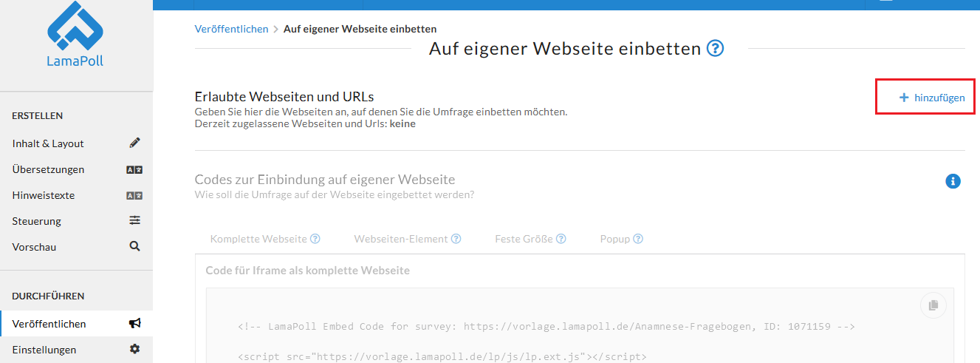Click the plus icon before hinzufügen
Image resolution: width=980 pixels, height=363 pixels.
[x=903, y=98]
